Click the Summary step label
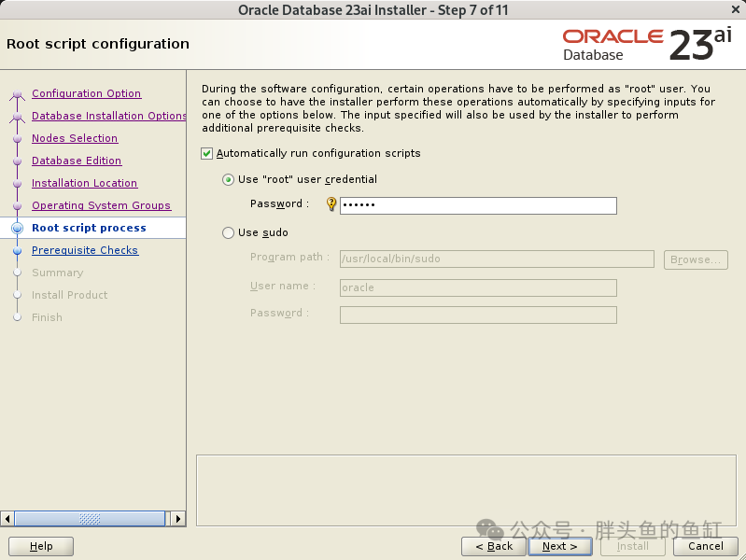This screenshot has width=746, height=560. click(58, 273)
